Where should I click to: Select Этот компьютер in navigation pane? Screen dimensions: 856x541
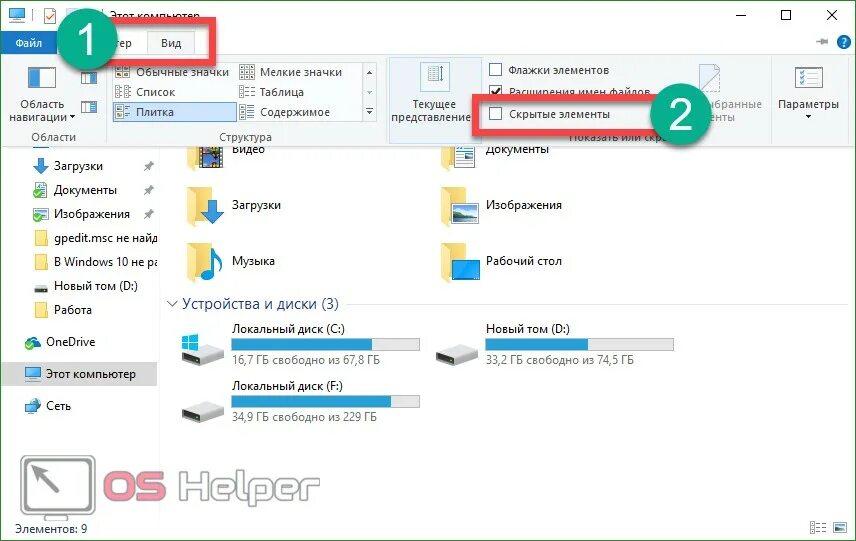pos(80,374)
